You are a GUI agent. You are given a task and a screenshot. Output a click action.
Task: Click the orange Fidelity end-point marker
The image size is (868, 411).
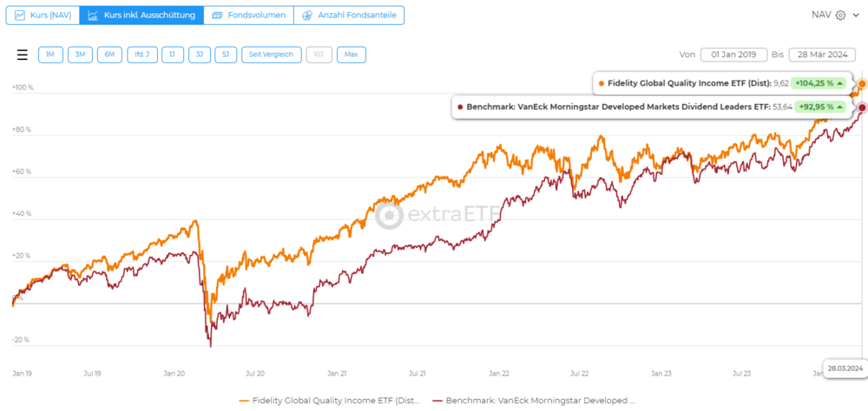coord(861,84)
